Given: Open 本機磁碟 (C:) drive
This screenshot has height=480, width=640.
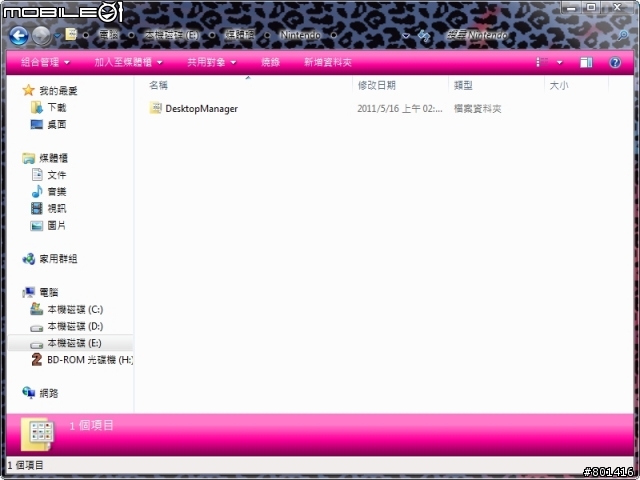Looking at the screenshot, I should (75, 309).
